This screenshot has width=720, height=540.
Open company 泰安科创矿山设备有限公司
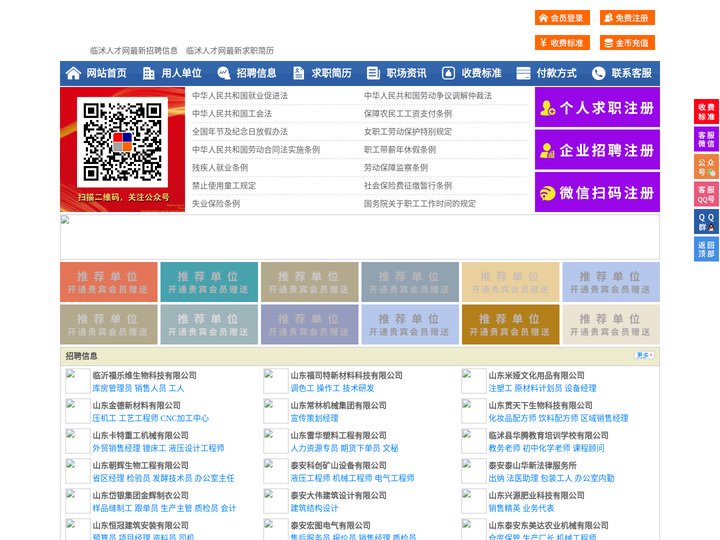338,465
